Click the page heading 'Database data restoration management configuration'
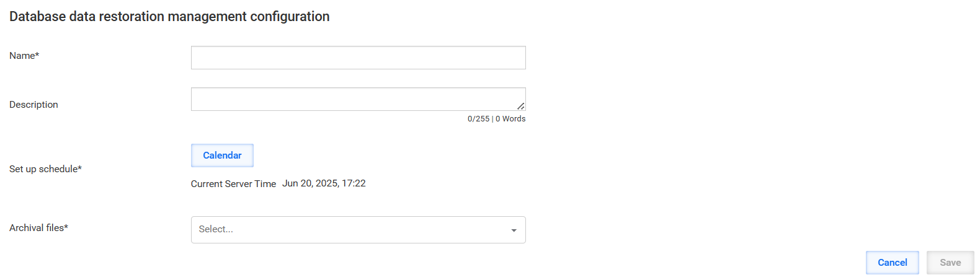Screen dimensions: 980x280 pos(169,17)
